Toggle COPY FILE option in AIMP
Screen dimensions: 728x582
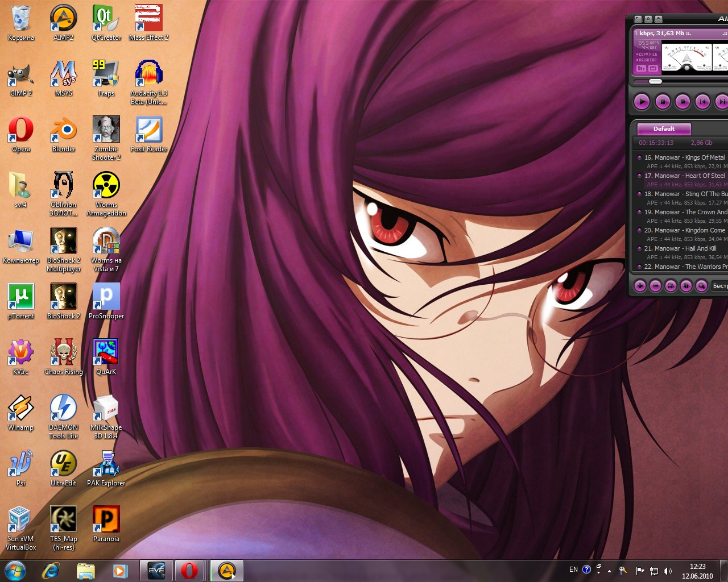coord(647,55)
